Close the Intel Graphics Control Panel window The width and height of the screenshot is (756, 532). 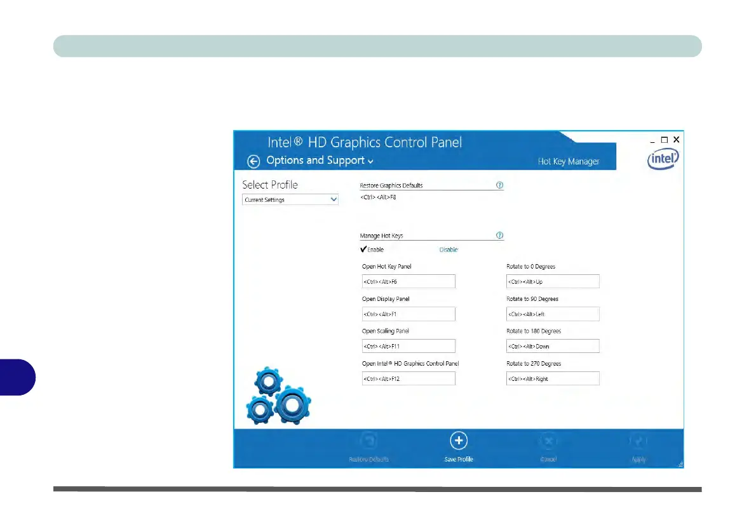coord(677,139)
